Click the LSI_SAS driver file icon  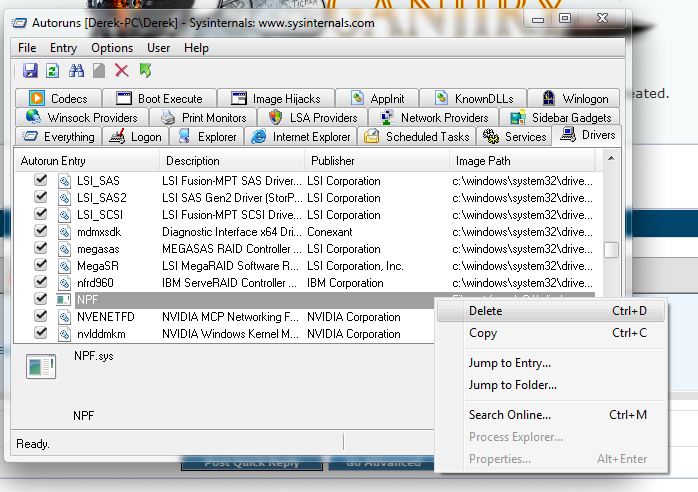(64, 181)
